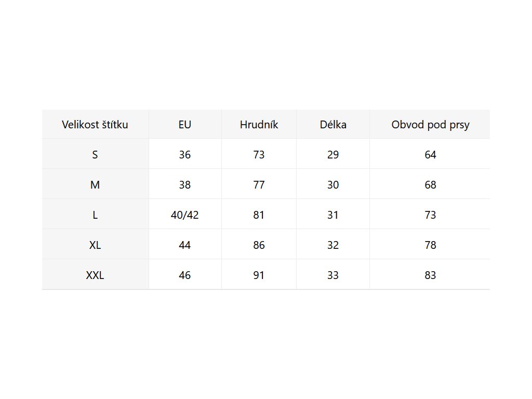Screen dimensions: 532x399
Task: Select length value 29 cell
Action: 333,155
